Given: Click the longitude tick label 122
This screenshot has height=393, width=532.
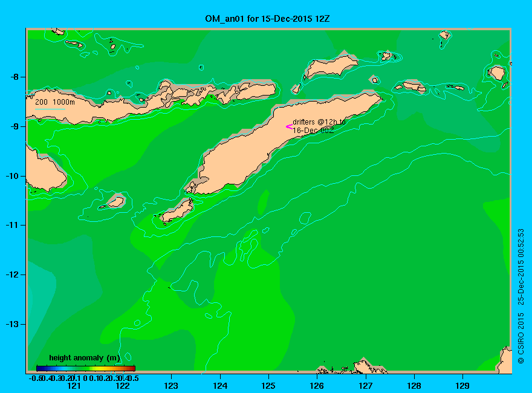Looking at the screenshot, I should point(123,386).
